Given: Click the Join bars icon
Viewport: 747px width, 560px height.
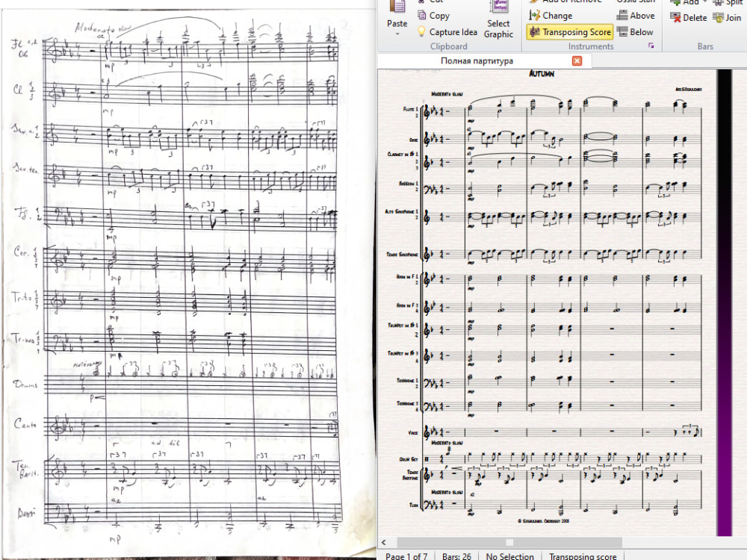Looking at the screenshot, I should (718, 18).
